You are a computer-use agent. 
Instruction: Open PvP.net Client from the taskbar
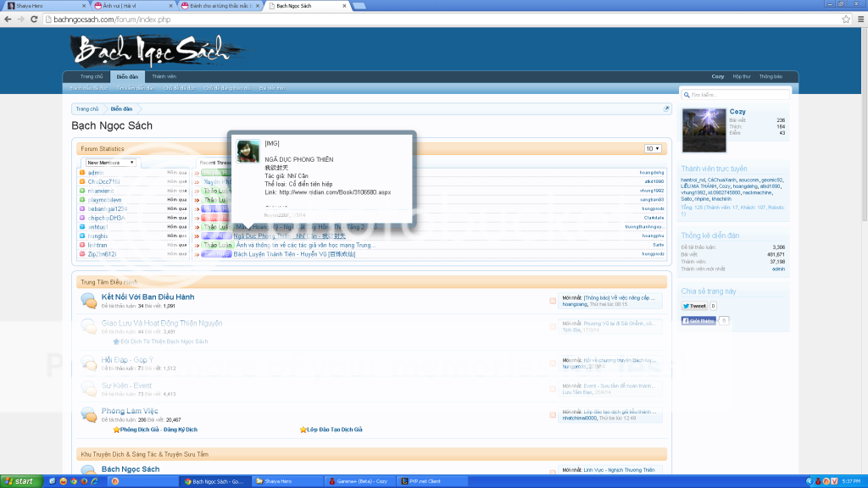431,481
